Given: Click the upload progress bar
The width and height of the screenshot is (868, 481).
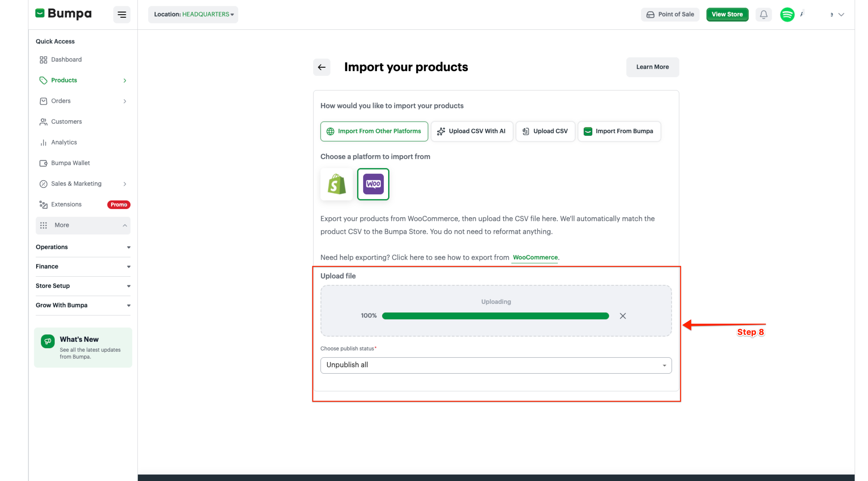Looking at the screenshot, I should 495,316.
